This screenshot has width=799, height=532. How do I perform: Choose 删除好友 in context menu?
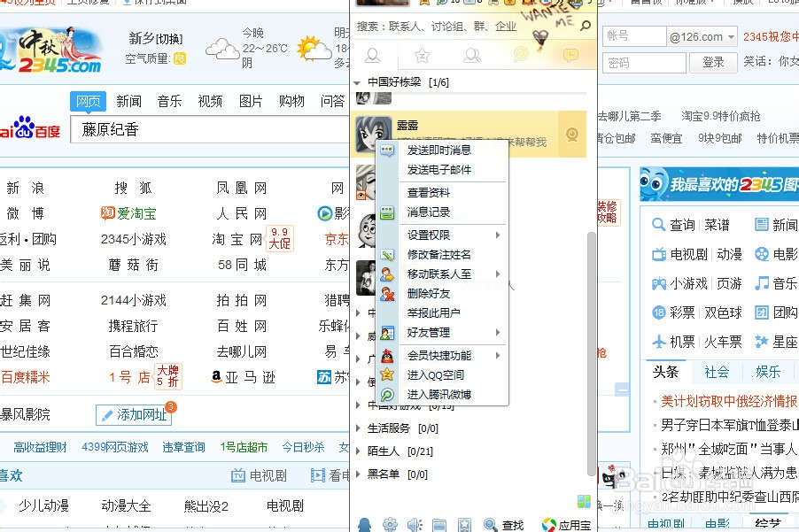(429, 293)
